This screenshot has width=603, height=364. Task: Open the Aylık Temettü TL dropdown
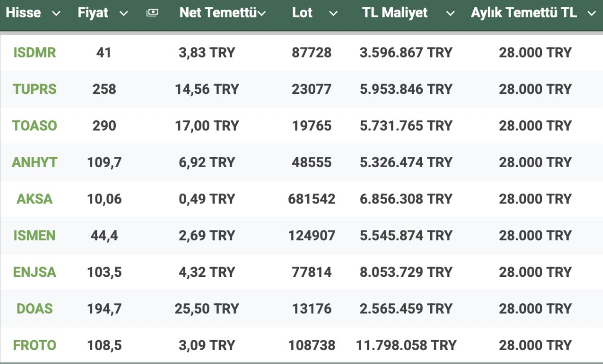point(592,13)
